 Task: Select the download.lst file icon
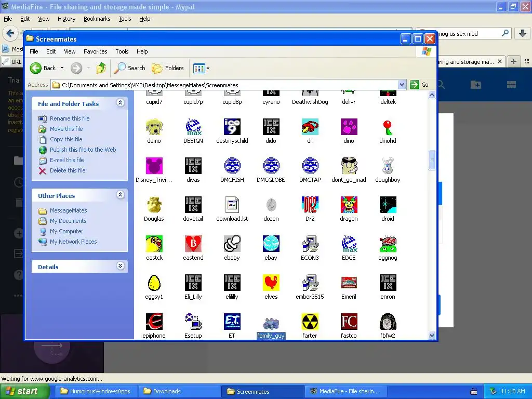click(x=232, y=205)
